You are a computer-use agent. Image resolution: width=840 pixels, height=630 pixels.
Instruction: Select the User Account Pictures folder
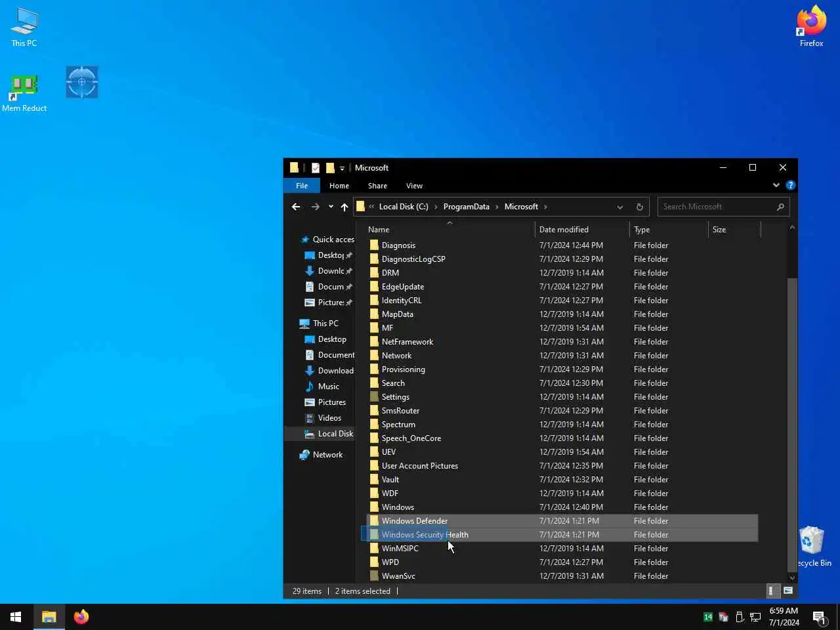tap(420, 466)
